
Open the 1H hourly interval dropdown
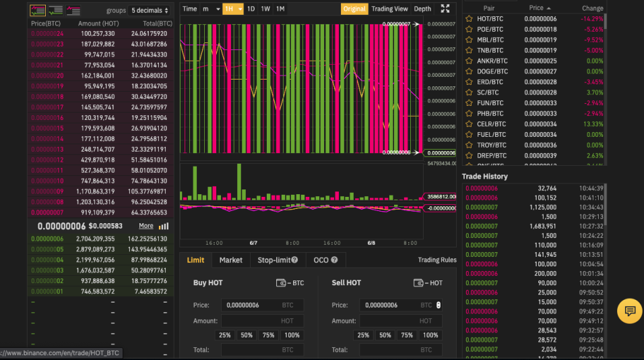click(232, 9)
